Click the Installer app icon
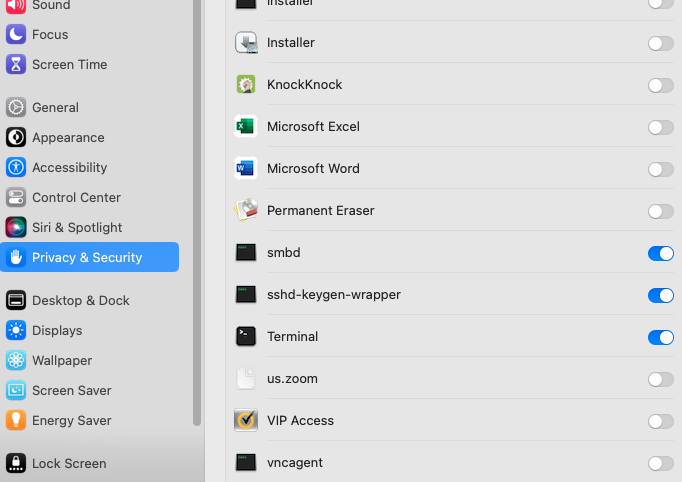The width and height of the screenshot is (682, 482). point(246,43)
